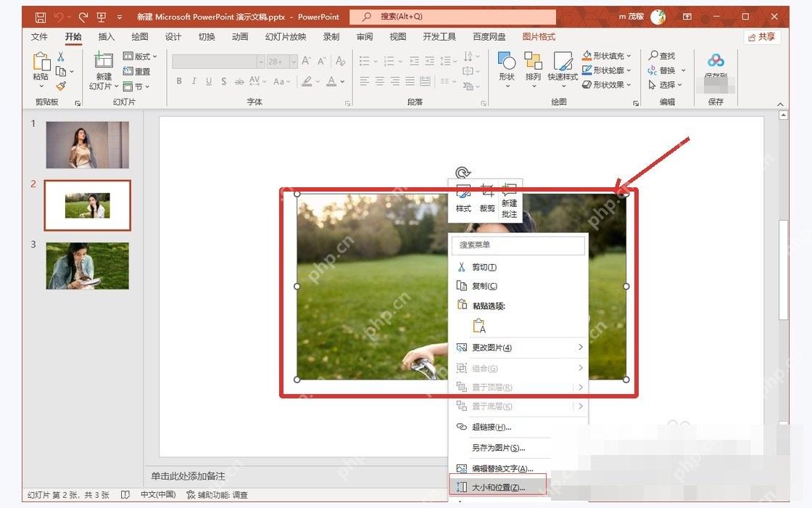
Task: Click the Undo arrow icon
Action: coord(59,17)
